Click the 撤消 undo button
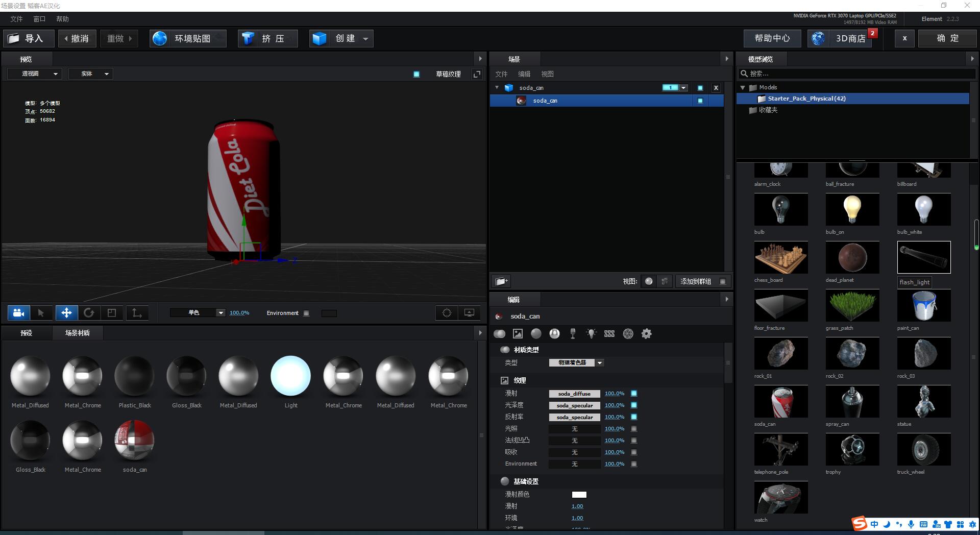Image resolution: width=980 pixels, height=535 pixels. click(x=77, y=39)
